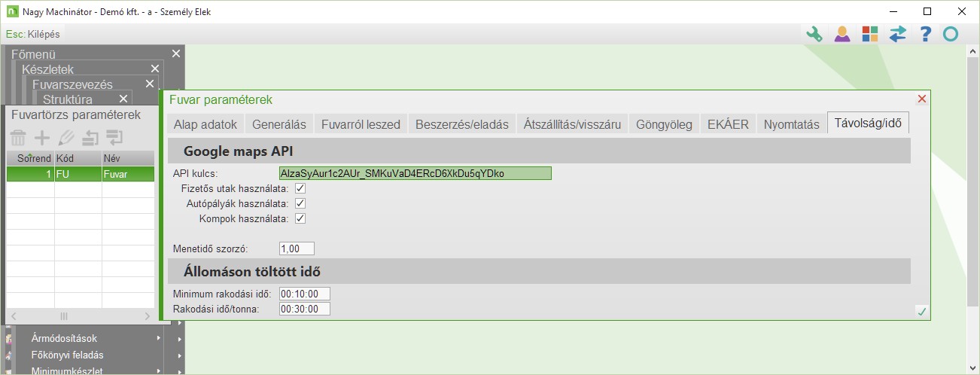Image resolution: width=980 pixels, height=375 pixels.
Task: Toggle Autópályák használata checkbox
Action: (300, 203)
